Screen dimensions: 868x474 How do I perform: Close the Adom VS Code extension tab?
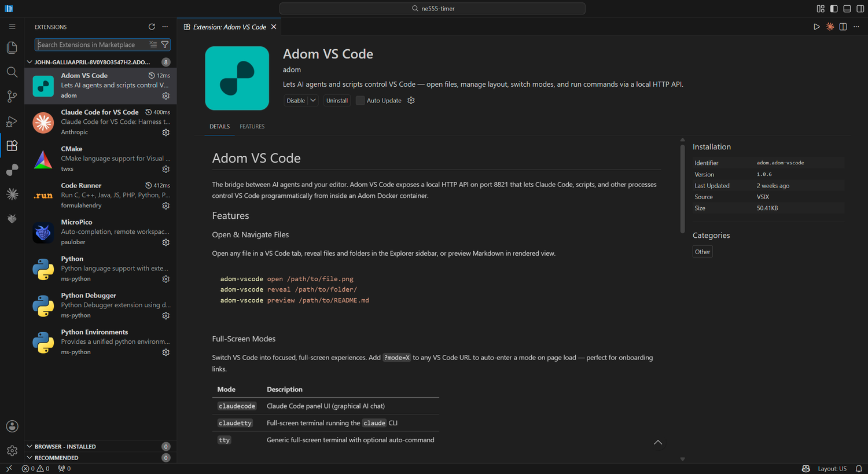(274, 27)
